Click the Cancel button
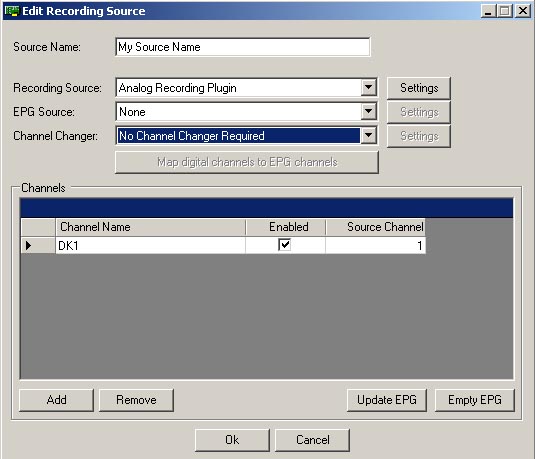This screenshot has height=459, width=535. coord(312,440)
